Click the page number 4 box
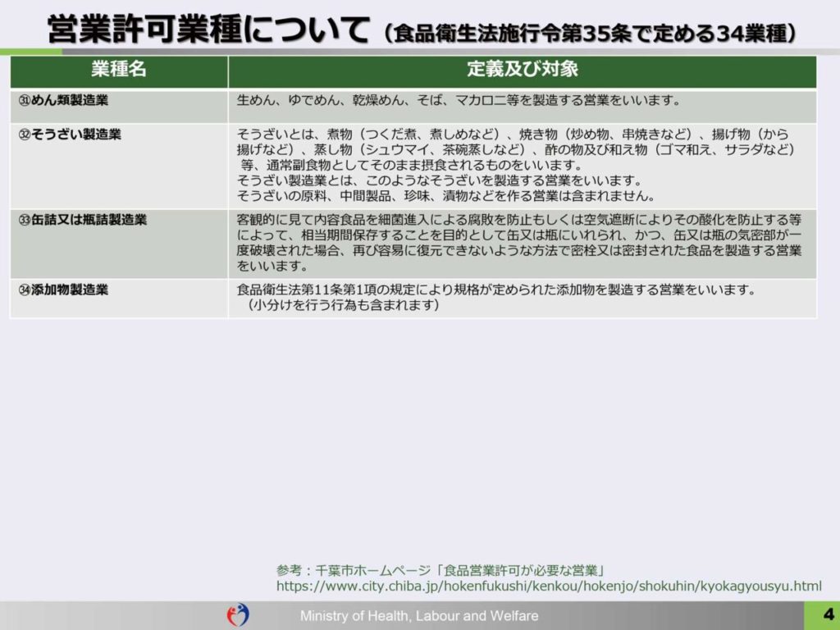This screenshot has height=630, width=840. [x=822, y=615]
